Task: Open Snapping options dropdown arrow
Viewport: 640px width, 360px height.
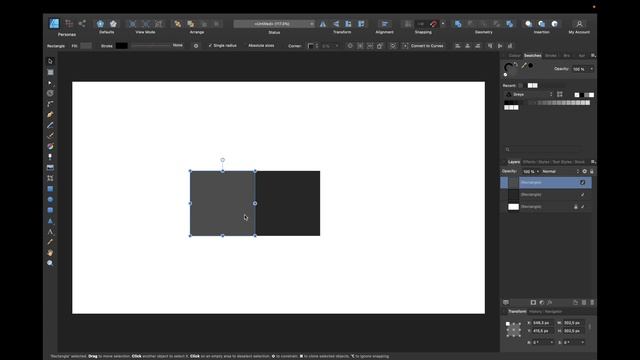Action: [443, 24]
